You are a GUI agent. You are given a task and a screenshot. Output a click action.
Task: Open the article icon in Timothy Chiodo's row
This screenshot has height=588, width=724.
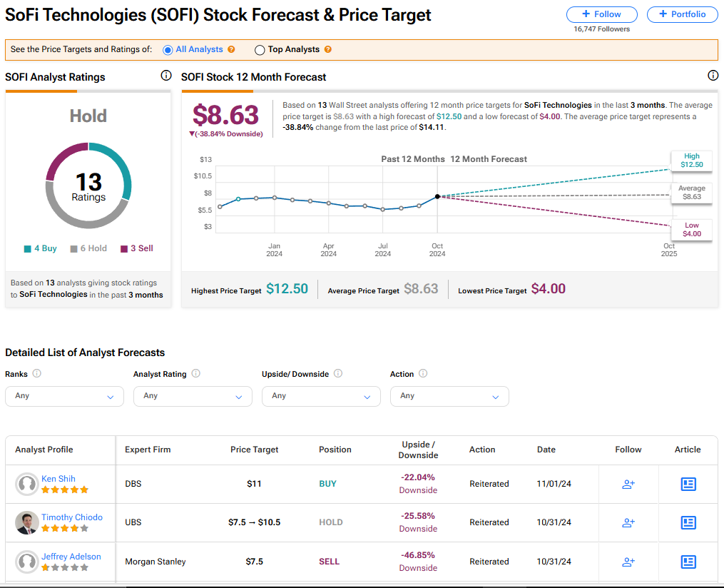[688, 522]
